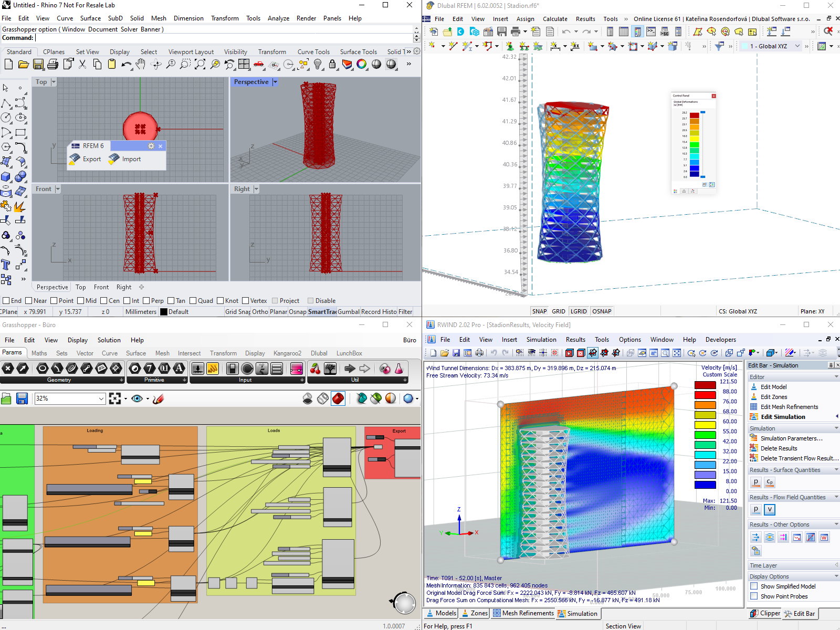Pick the Number Slider icon in Grasshopper's Input group

(x=198, y=369)
